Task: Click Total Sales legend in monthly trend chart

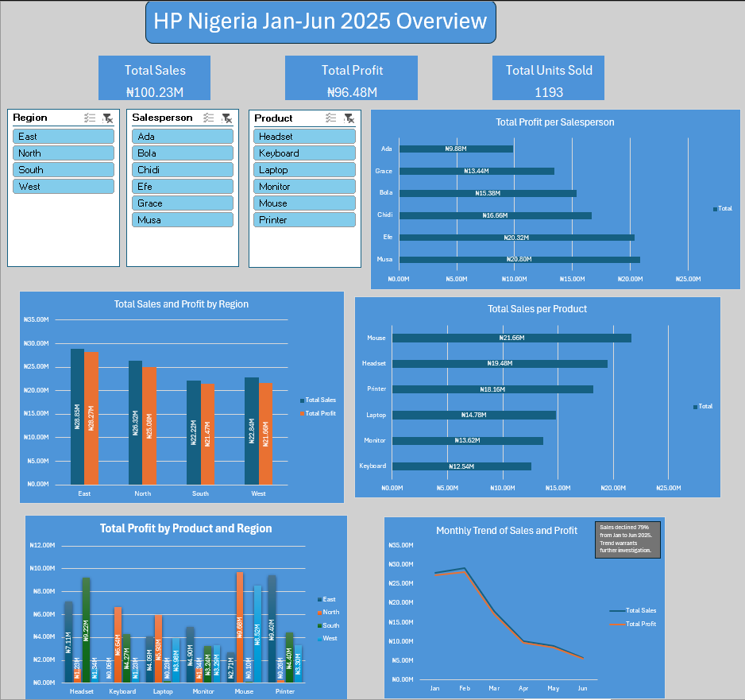Action: coord(633,611)
